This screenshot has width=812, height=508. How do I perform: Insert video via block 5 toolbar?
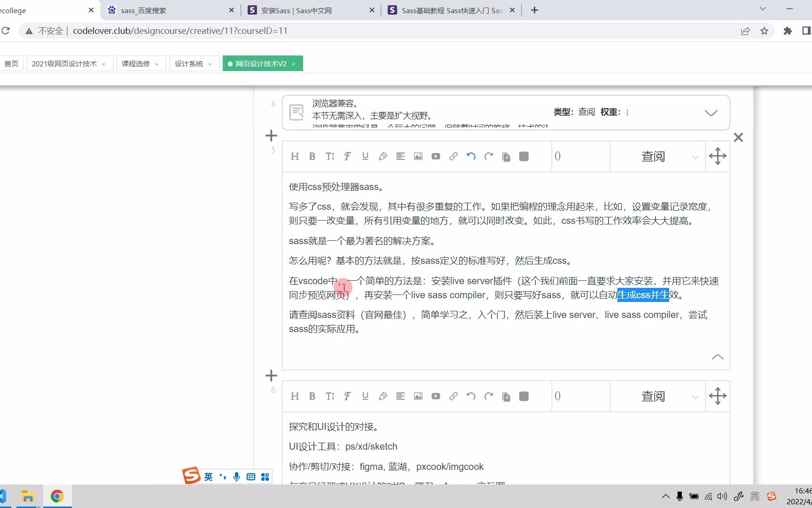[436, 157]
